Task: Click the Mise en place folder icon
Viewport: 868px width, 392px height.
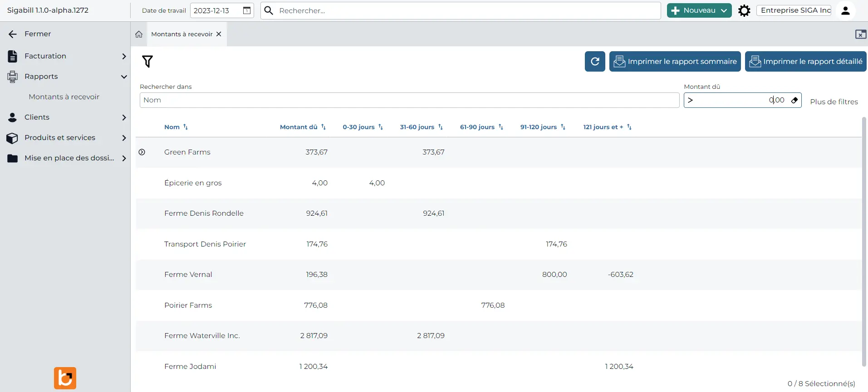Action: coord(13,158)
